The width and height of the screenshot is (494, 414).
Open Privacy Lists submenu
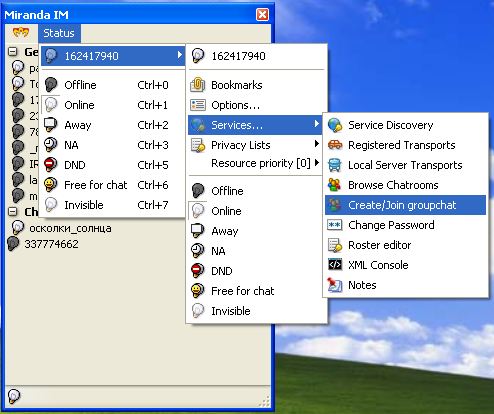pyautogui.click(x=255, y=145)
